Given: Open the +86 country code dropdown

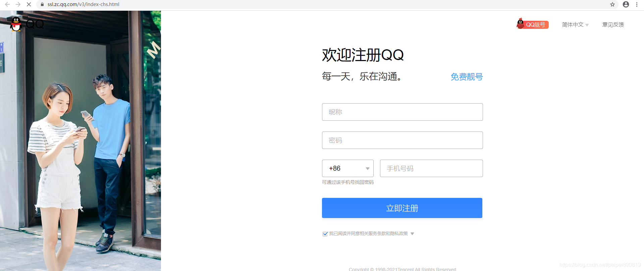Looking at the screenshot, I should click(347, 168).
